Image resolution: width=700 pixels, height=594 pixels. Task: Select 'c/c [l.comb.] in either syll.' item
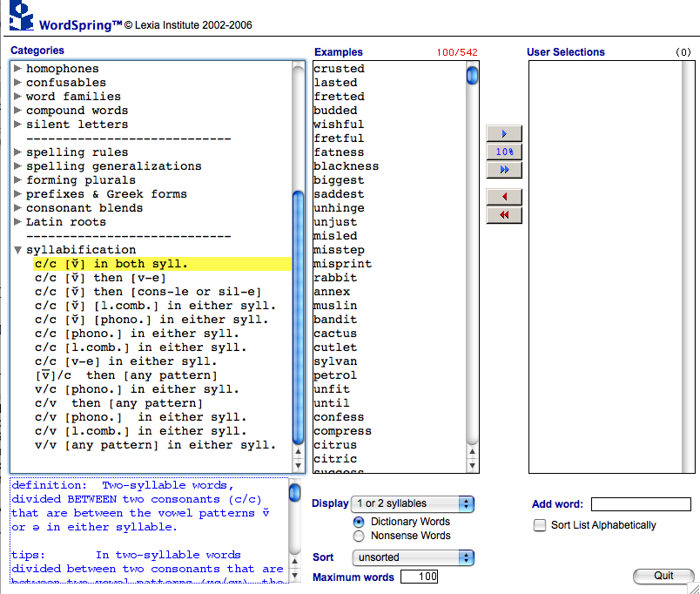(x=141, y=348)
